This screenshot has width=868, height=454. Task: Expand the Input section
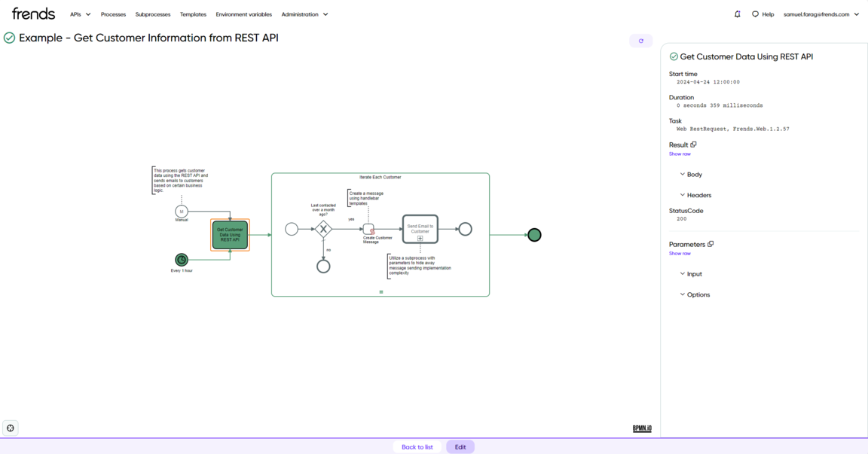point(691,274)
